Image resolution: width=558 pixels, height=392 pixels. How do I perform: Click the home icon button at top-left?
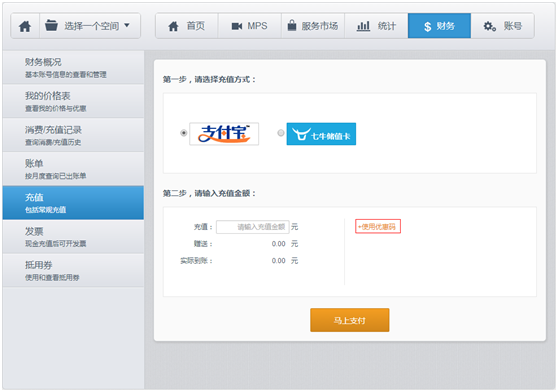(25, 26)
